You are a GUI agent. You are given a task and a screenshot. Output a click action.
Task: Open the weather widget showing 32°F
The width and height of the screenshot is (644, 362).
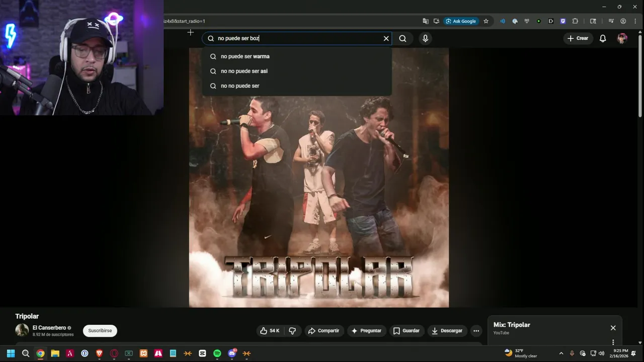[x=521, y=353]
